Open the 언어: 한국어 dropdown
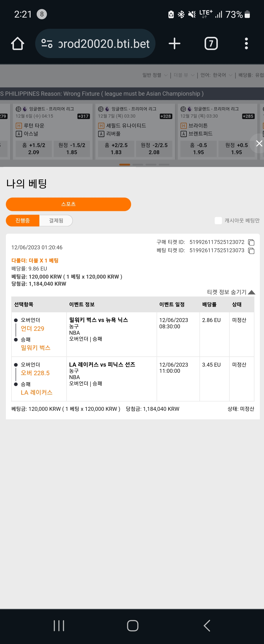The height and width of the screenshot is (644, 264). click(216, 75)
